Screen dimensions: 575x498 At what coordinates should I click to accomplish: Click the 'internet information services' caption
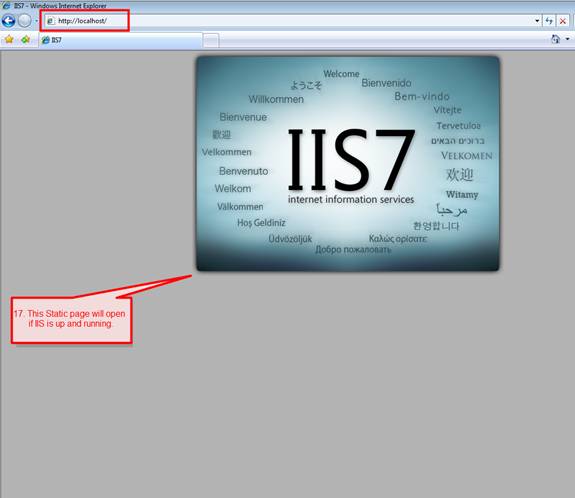351,199
